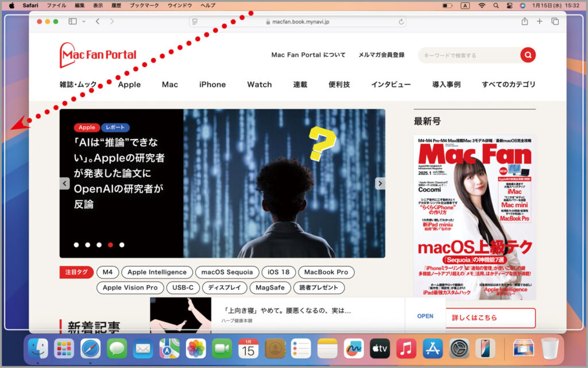Select the Apple Vision Pro tag
This screenshot has height=368, width=588.
click(130, 288)
